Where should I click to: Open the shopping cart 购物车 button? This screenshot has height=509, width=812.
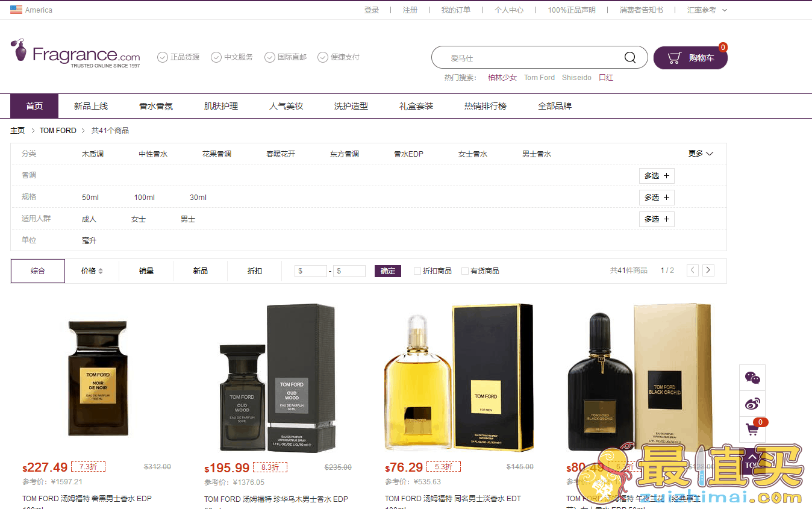click(x=690, y=58)
